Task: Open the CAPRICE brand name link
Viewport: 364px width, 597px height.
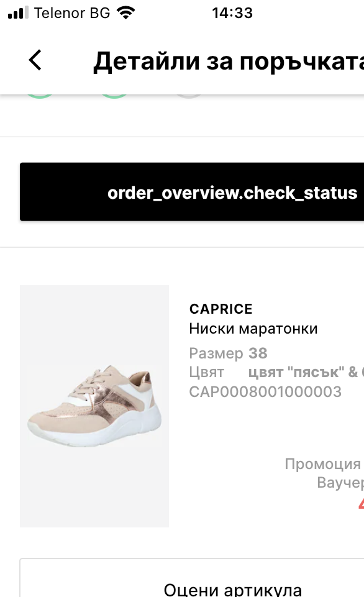Action: (x=221, y=309)
